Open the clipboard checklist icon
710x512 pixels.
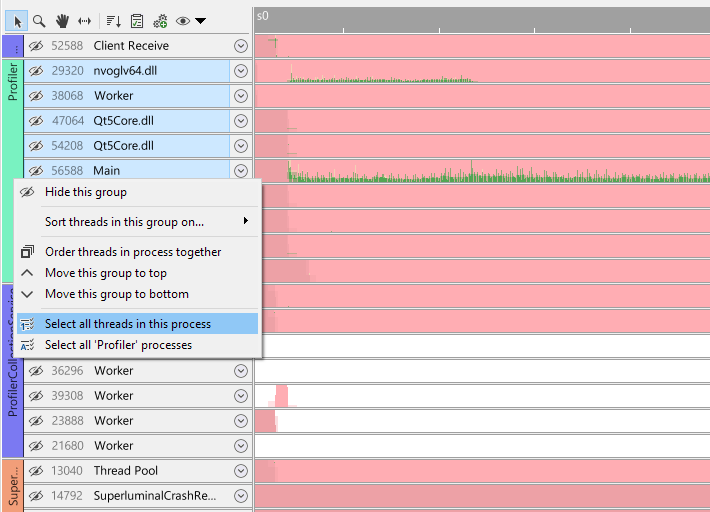coord(137,20)
